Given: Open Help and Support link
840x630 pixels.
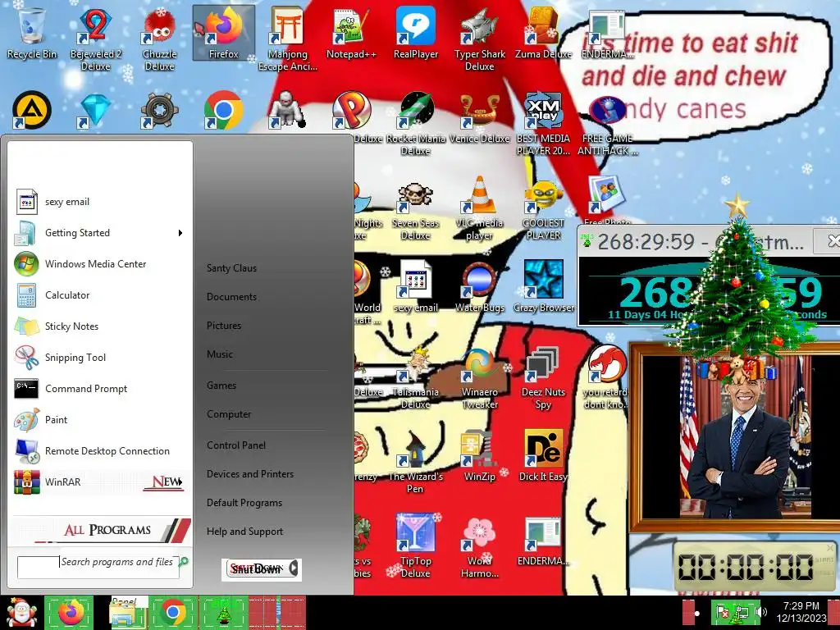Looking at the screenshot, I should 244,532.
